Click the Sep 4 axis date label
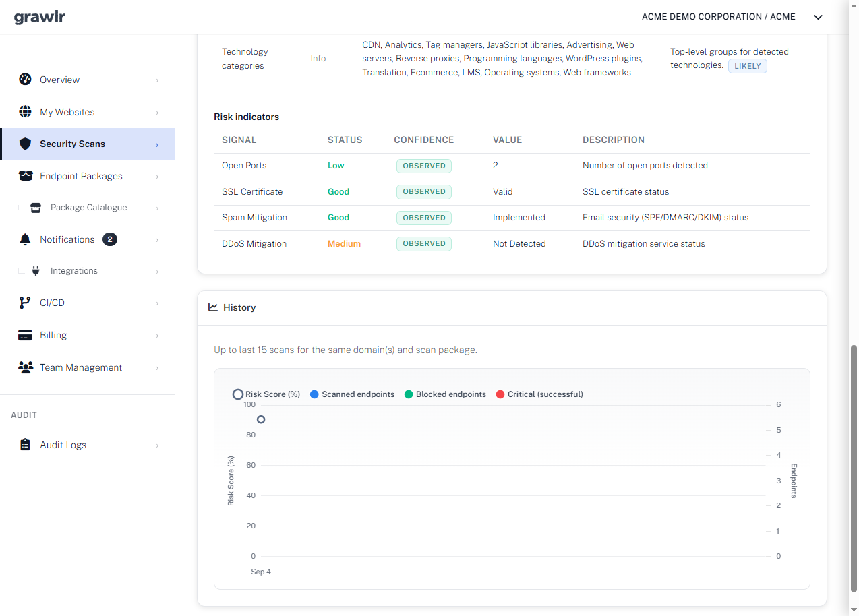The width and height of the screenshot is (859, 616). (261, 572)
